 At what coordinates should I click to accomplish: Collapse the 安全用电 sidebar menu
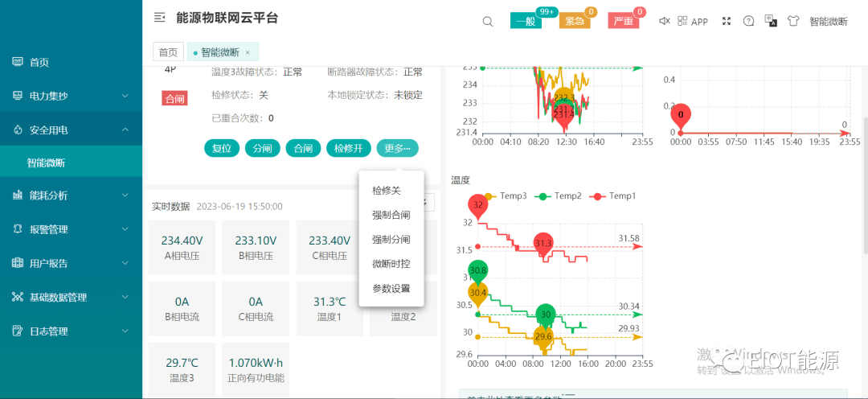[71, 130]
